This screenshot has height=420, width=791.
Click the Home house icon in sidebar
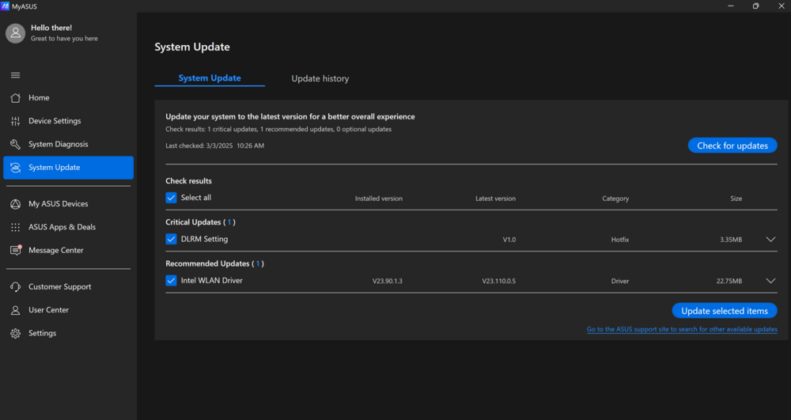click(16, 98)
